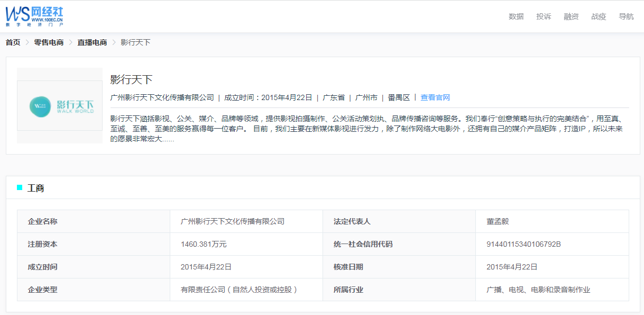
Task: Click the 1460.381万元 value cell
Action: click(x=246, y=244)
